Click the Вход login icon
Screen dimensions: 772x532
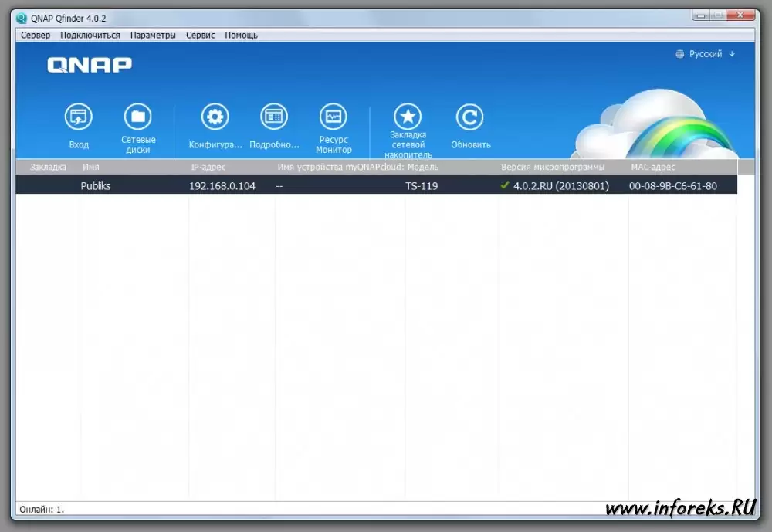pos(78,117)
